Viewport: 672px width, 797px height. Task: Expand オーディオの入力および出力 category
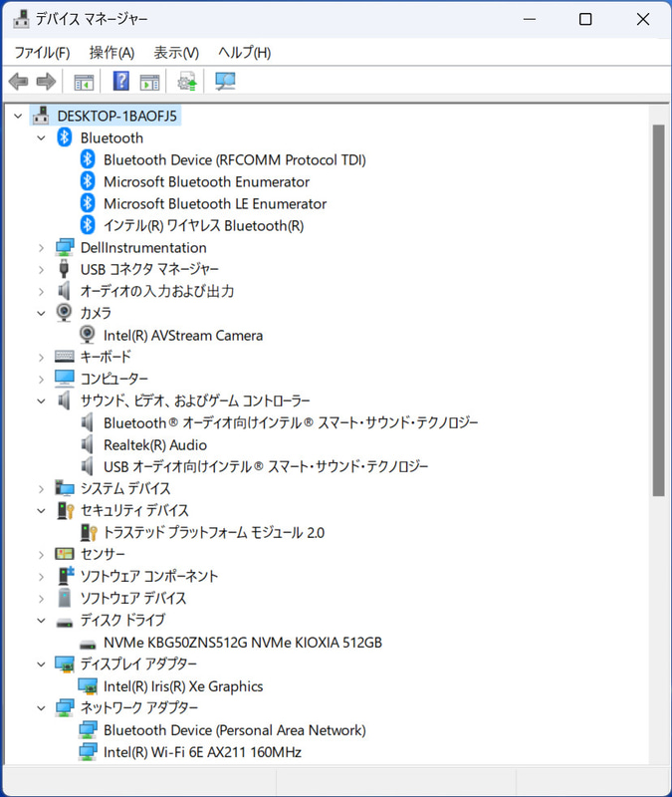pyautogui.click(x=41, y=292)
